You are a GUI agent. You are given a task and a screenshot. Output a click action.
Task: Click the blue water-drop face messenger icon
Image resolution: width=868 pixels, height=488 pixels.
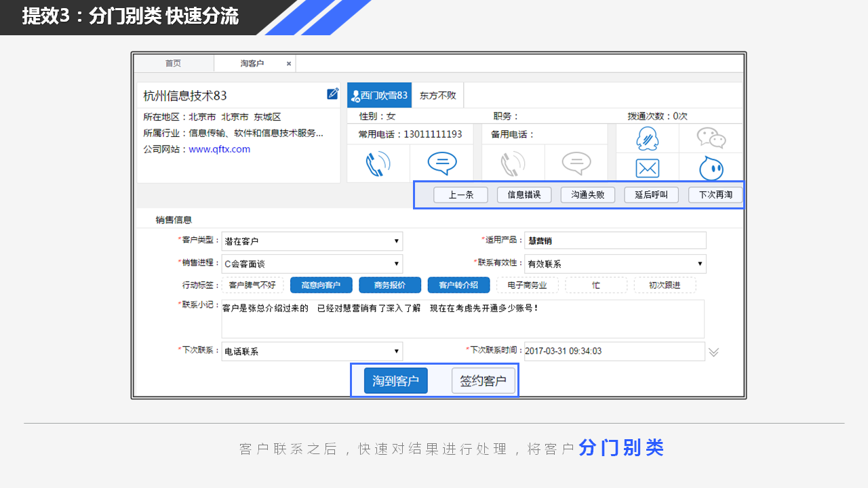[x=711, y=168]
